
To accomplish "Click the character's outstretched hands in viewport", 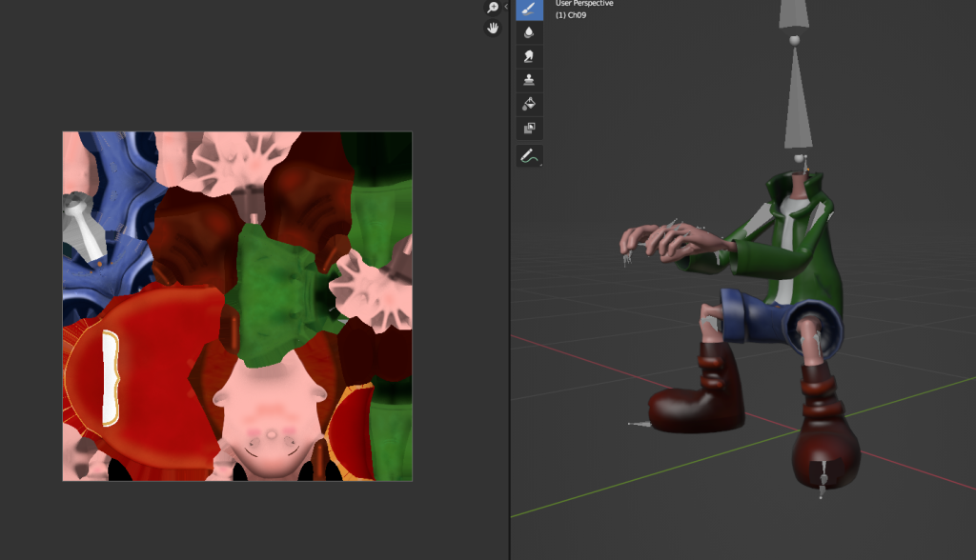I will (667, 241).
